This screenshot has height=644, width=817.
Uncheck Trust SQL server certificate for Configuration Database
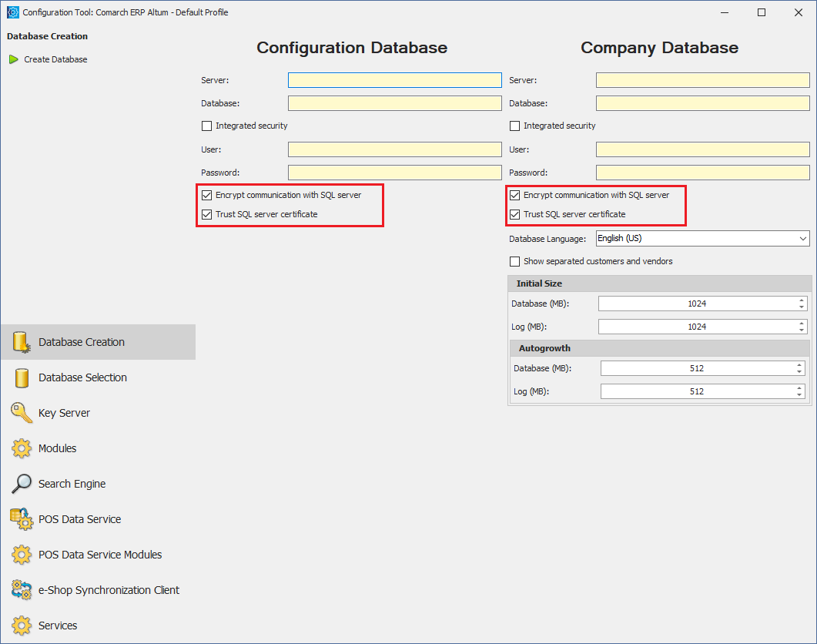tap(207, 214)
